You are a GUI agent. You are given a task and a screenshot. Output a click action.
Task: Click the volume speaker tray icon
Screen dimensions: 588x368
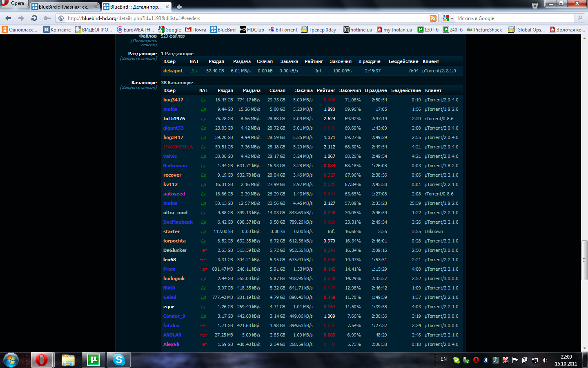pyautogui.click(x=545, y=360)
